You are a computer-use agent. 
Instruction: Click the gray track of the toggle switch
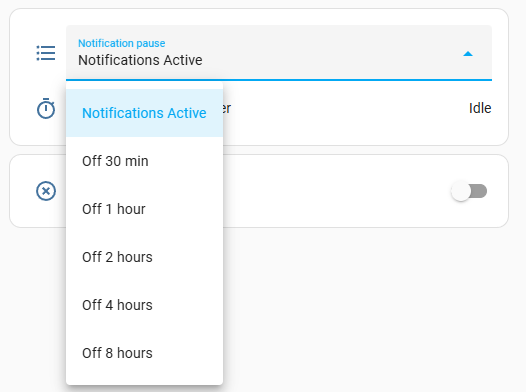pos(480,191)
